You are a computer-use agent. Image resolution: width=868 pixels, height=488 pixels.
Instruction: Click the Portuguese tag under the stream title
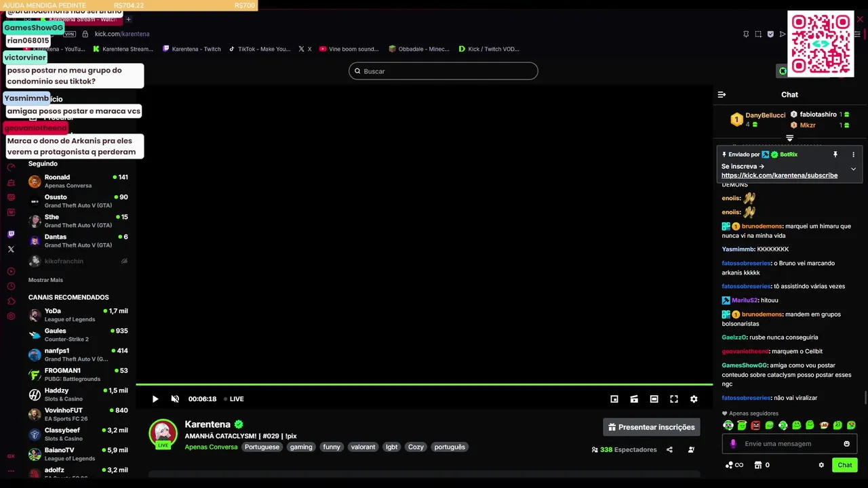click(262, 447)
